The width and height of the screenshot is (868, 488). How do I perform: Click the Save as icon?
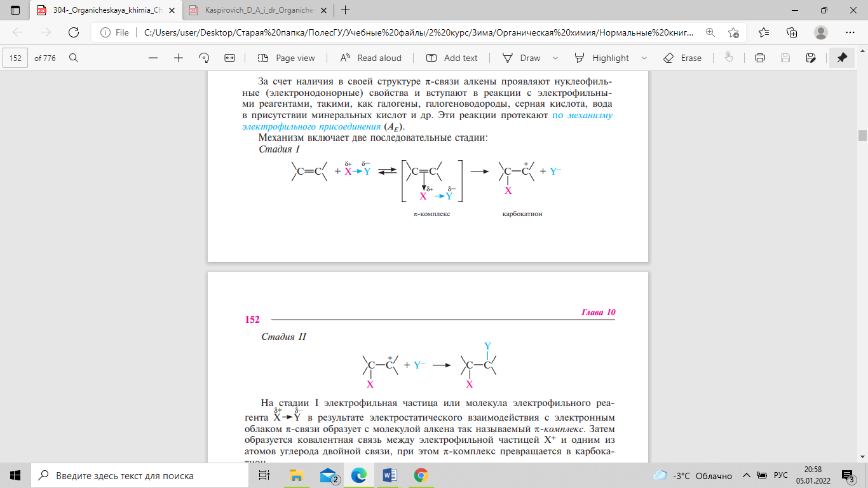click(x=811, y=58)
